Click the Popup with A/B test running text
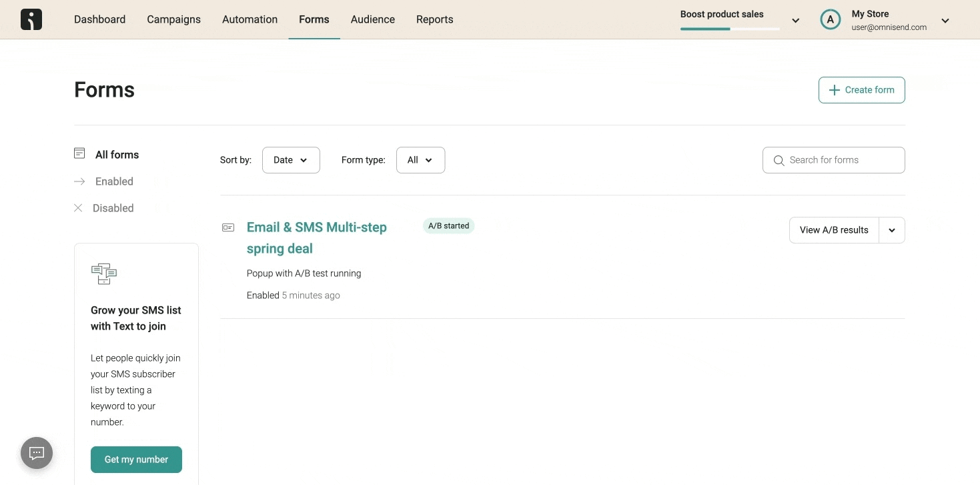This screenshot has height=485, width=980. pyautogui.click(x=304, y=274)
